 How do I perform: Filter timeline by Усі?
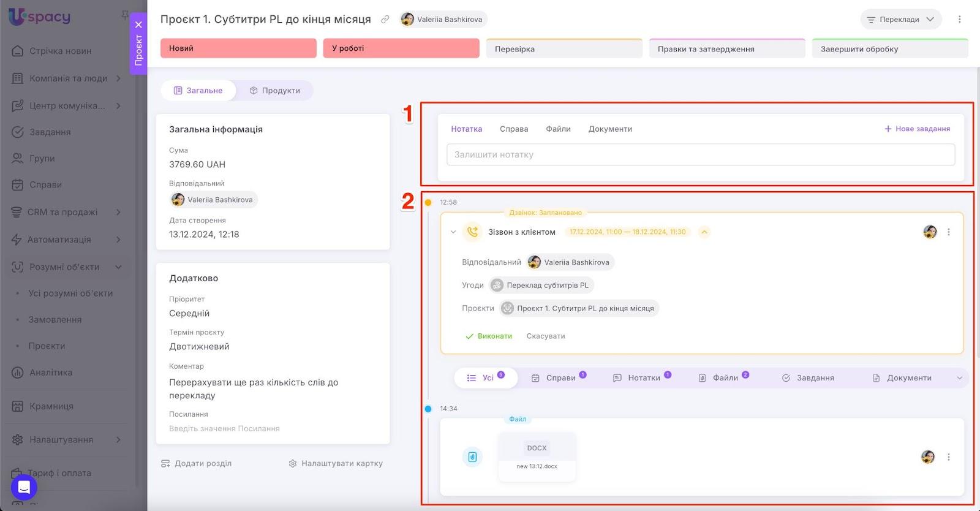[x=486, y=378]
